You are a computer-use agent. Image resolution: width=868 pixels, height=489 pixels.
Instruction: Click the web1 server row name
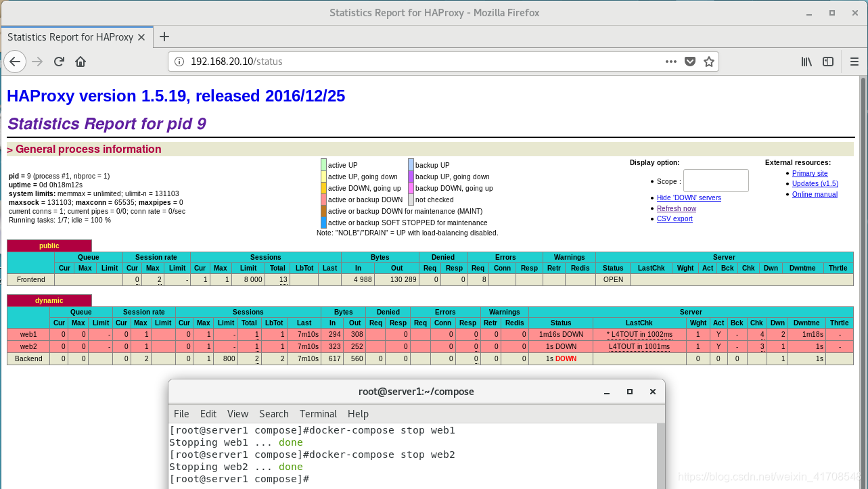[28, 334]
